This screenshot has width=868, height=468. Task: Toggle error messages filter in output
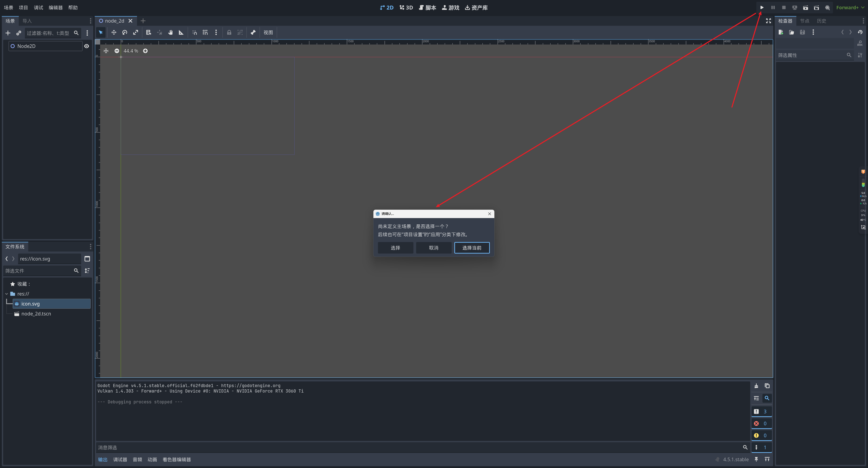tap(761, 423)
